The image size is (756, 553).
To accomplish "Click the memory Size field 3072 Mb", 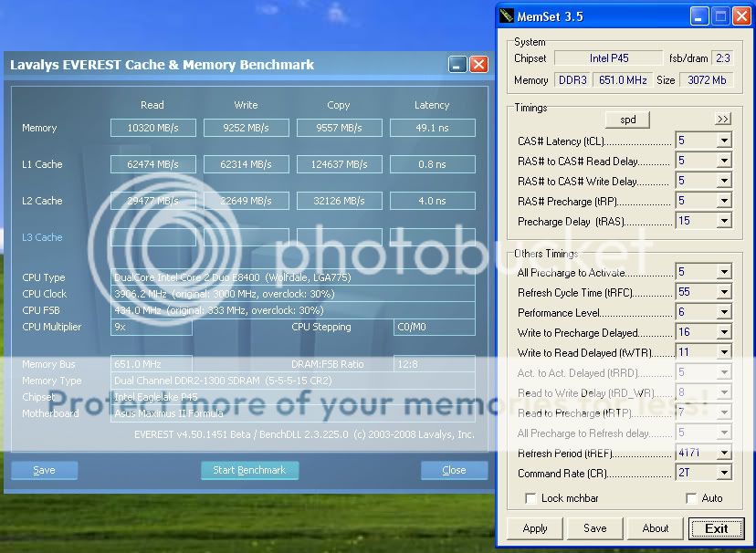I will pyautogui.click(x=707, y=80).
